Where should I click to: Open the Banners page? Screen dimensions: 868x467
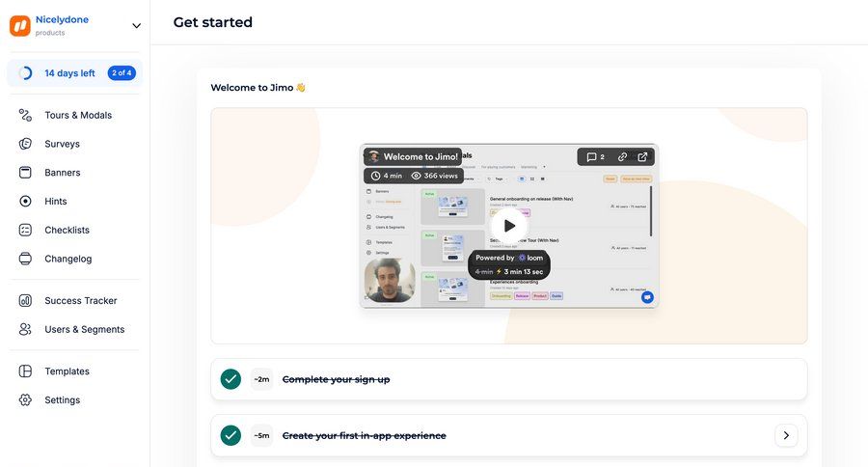click(63, 173)
